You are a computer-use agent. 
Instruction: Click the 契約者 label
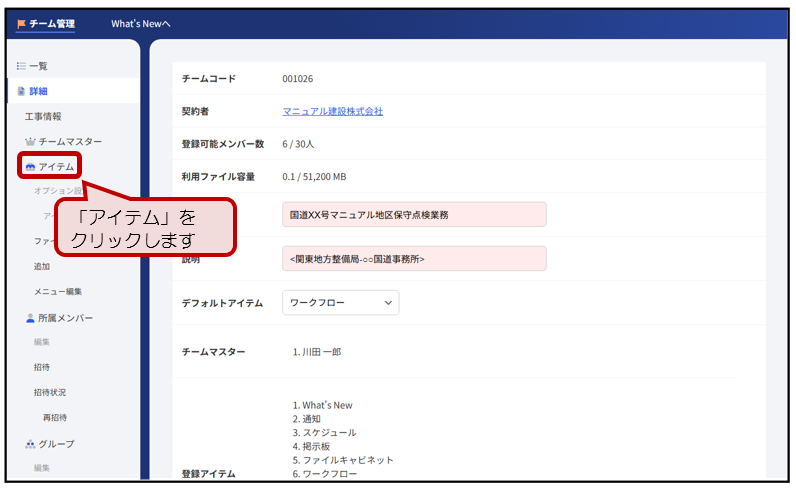point(195,111)
